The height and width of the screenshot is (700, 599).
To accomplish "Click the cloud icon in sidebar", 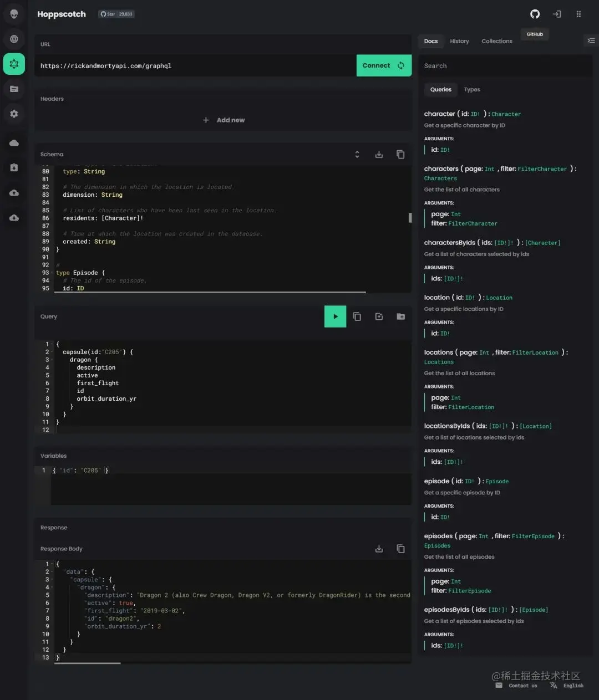I will pos(14,143).
